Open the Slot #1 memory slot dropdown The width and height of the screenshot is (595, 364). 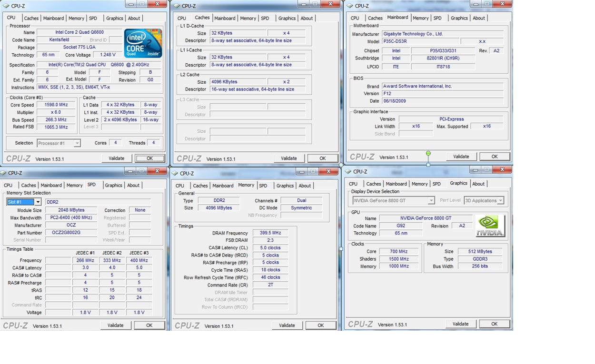(38, 202)
